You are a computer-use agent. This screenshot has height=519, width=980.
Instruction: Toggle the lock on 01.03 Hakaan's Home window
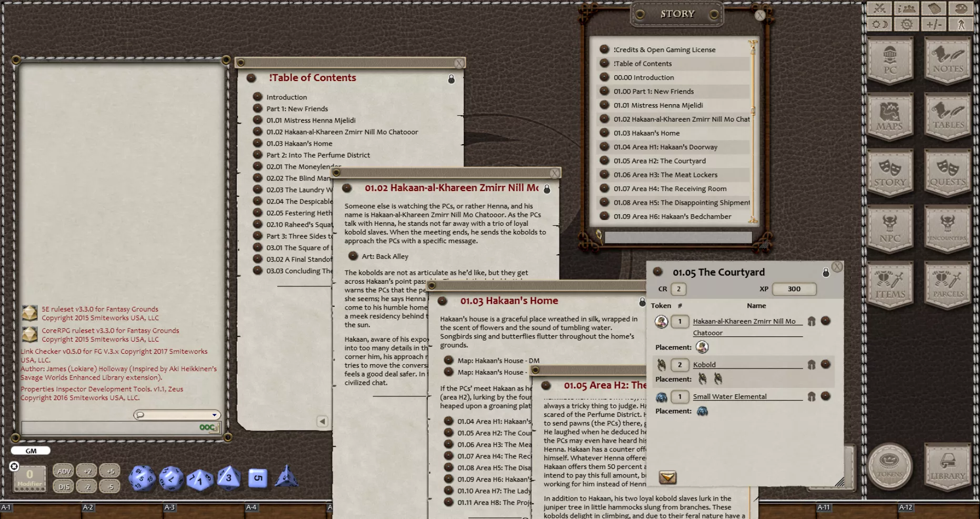tap(642, 302)
